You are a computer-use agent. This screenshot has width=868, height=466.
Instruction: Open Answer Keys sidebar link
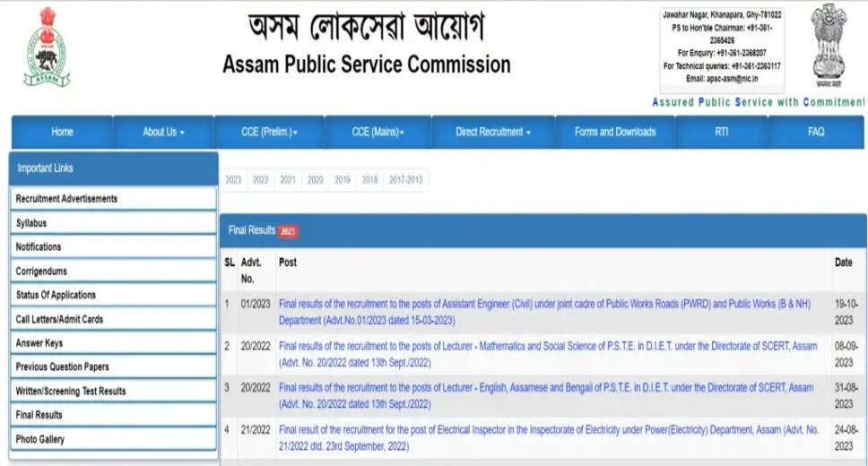pos(114,343)
